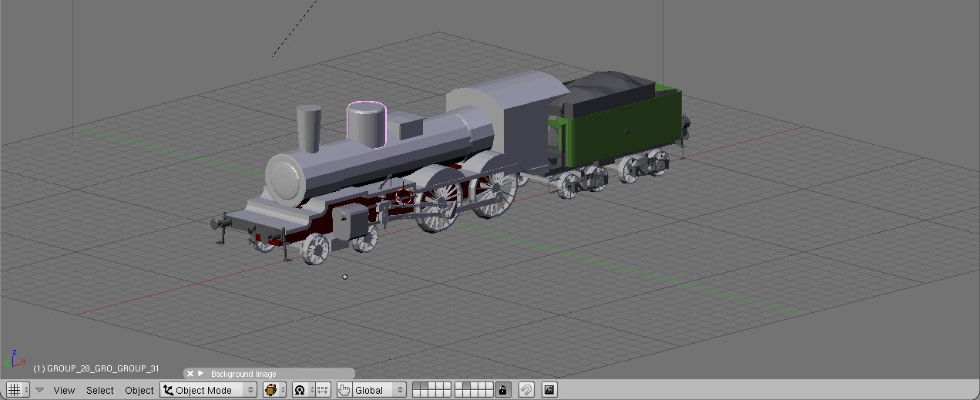
Task: Open the viewport draw type selector
Action: click(274, 390)
